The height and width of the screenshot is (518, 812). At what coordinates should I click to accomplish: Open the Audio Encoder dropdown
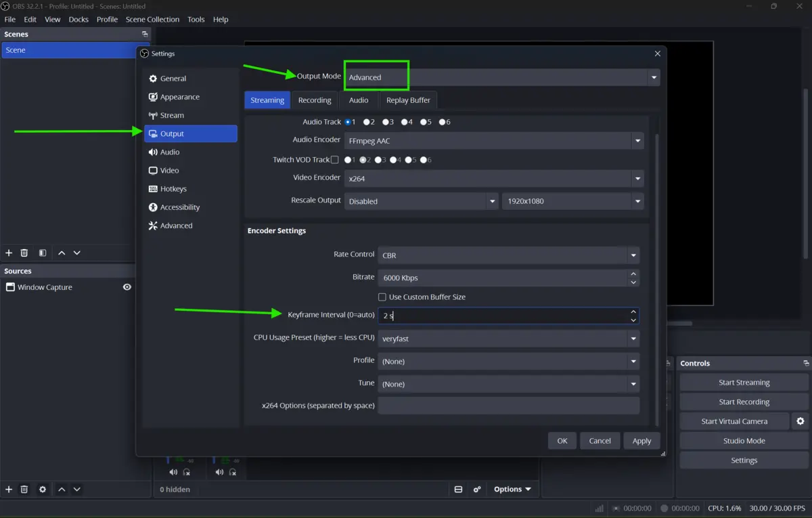[x=494, y=141]
